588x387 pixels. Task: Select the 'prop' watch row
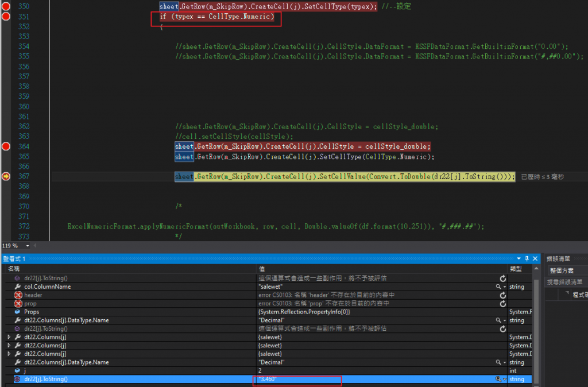[266, 304]
